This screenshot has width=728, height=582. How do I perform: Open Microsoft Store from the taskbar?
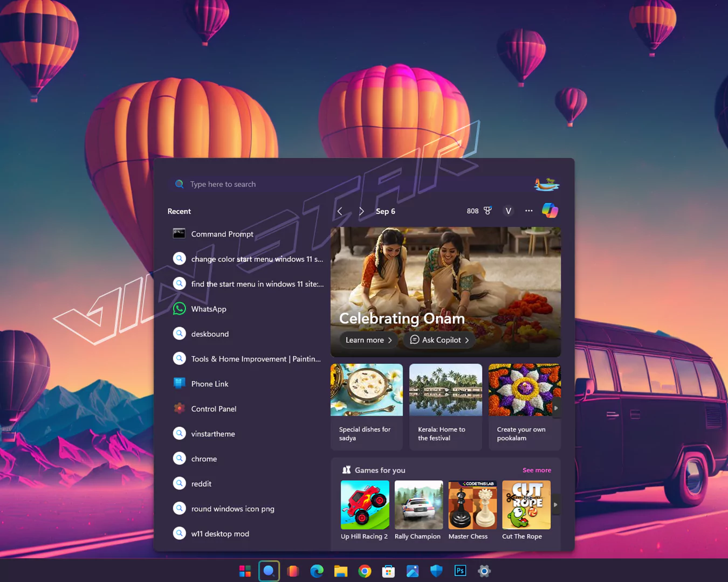click(388, 571)
